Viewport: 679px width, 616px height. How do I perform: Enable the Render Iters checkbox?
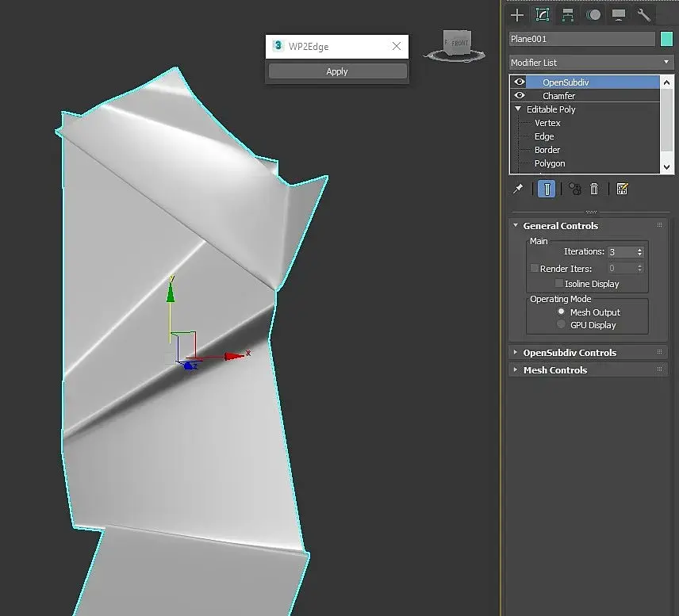[535, 268]
